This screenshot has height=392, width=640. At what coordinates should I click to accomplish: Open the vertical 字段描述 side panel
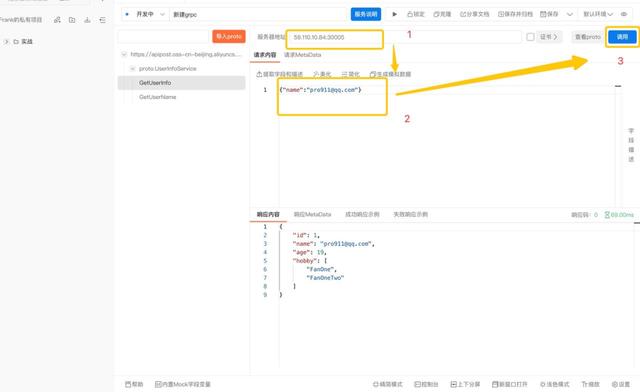[x=631, y=145]
